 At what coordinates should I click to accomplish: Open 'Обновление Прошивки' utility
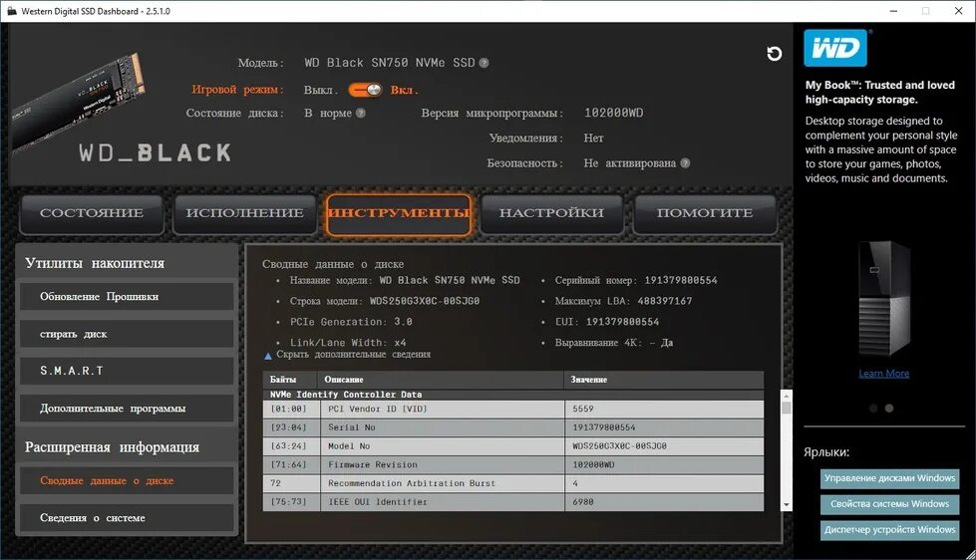tap(127, 297)
